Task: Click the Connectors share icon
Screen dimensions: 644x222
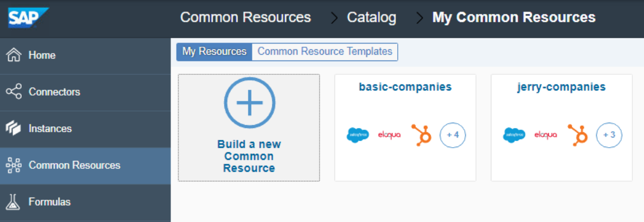Action: (13, 92)
